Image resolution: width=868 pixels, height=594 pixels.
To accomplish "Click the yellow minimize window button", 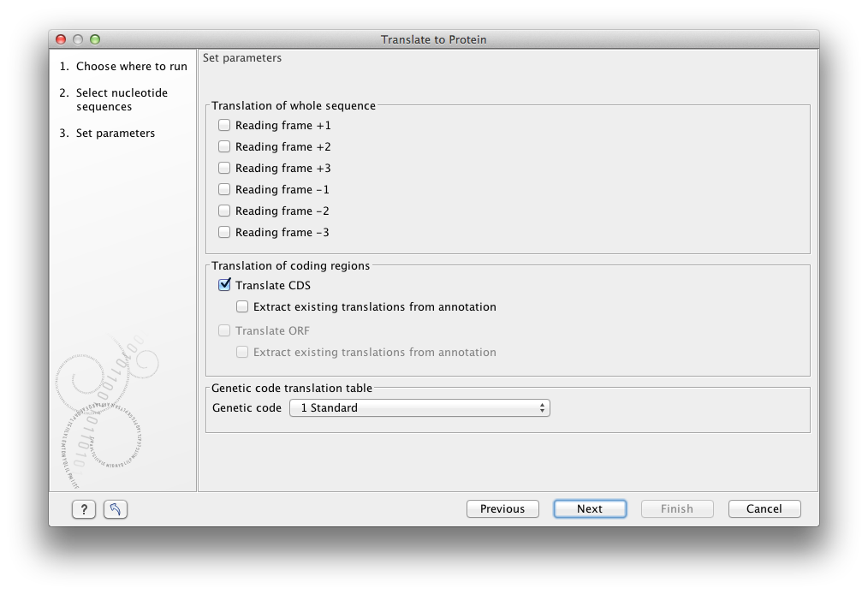I will pyautogui.click(x=78, y=39).
